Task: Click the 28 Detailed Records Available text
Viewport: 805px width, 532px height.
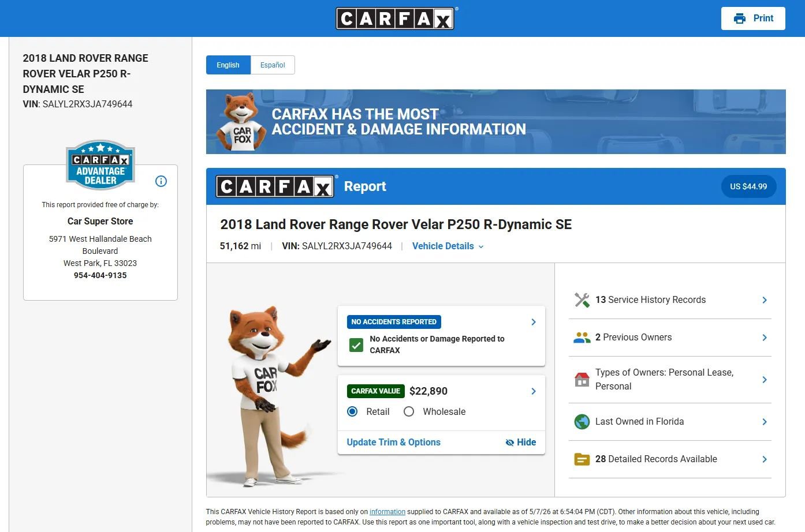Action: coord(656,459)
